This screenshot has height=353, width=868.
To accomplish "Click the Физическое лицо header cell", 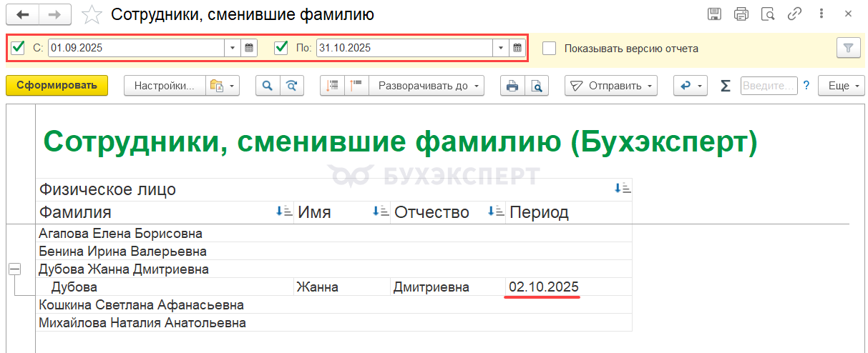I will (334, 189).
